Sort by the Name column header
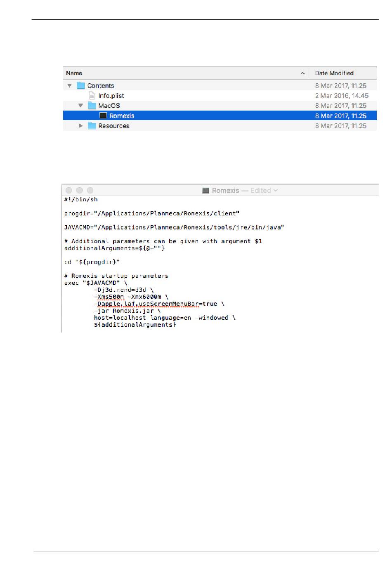This screenshot has height=569, width=392. 74,73
